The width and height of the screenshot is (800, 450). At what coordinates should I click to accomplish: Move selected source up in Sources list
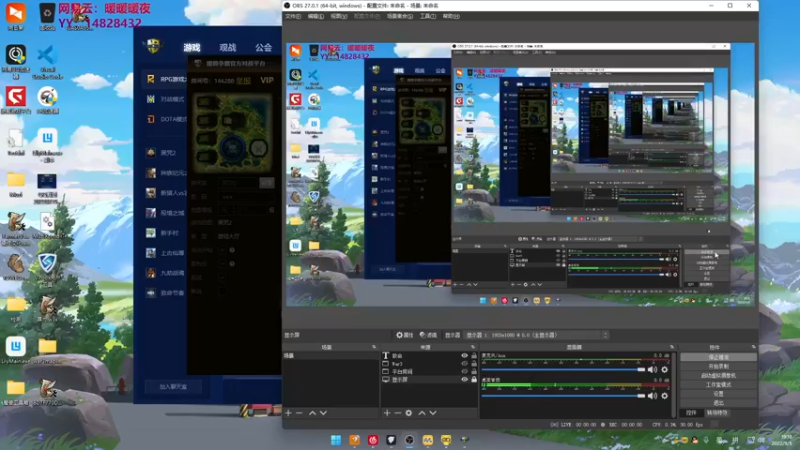(421, 413)
